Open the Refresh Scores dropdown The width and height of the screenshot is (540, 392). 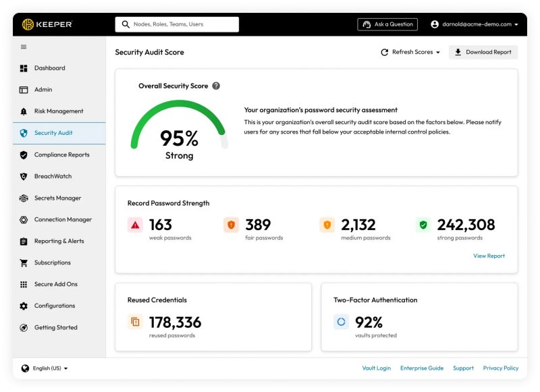(x=410, y=53)
